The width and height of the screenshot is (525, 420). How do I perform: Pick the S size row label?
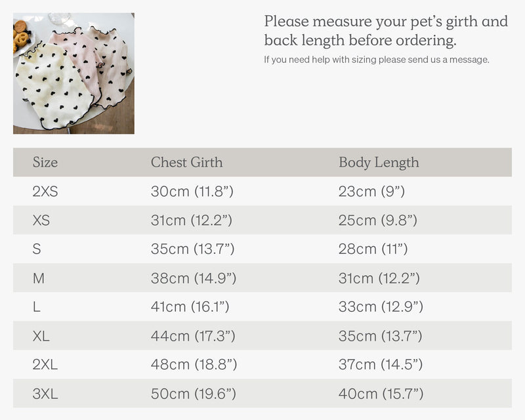(x=36, y=249)
